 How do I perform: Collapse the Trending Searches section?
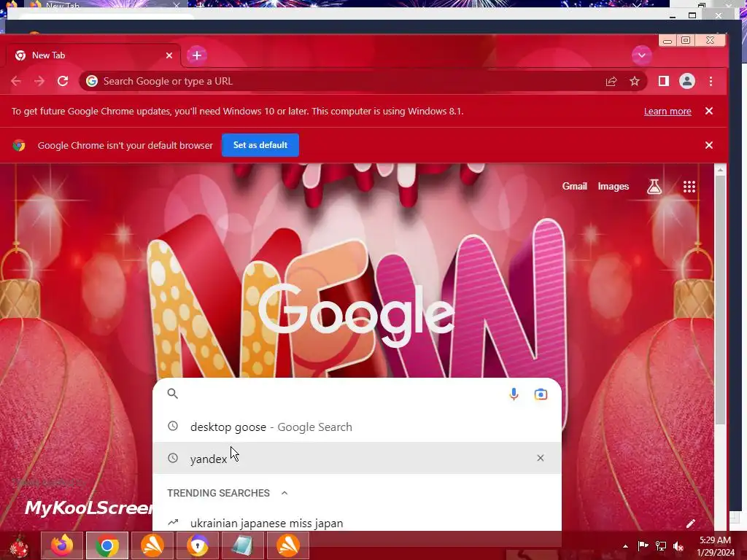[285, 493]
